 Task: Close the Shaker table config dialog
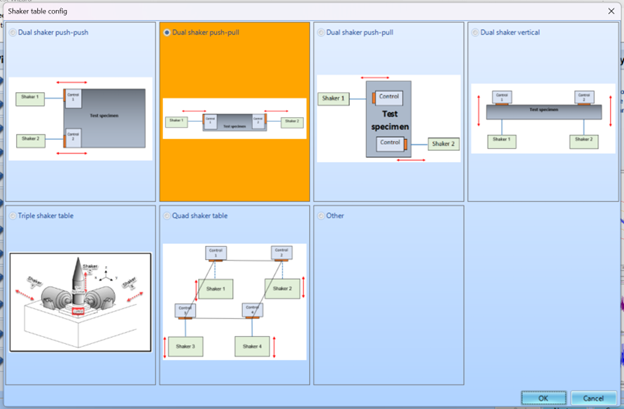610,10
